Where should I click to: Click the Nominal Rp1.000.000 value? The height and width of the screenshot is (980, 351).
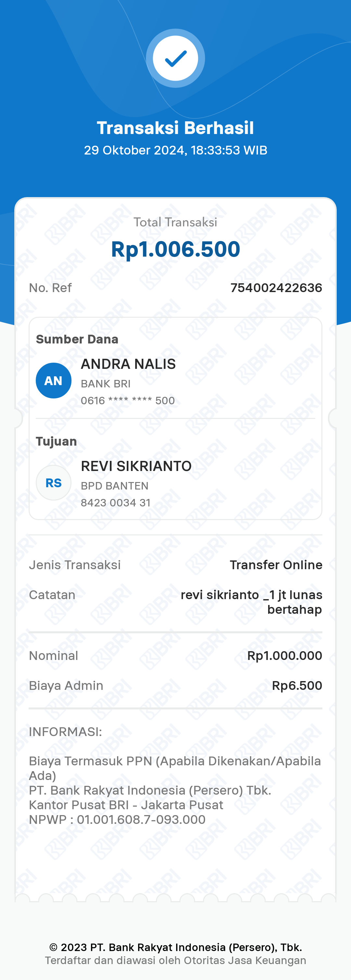coord(284,655)
